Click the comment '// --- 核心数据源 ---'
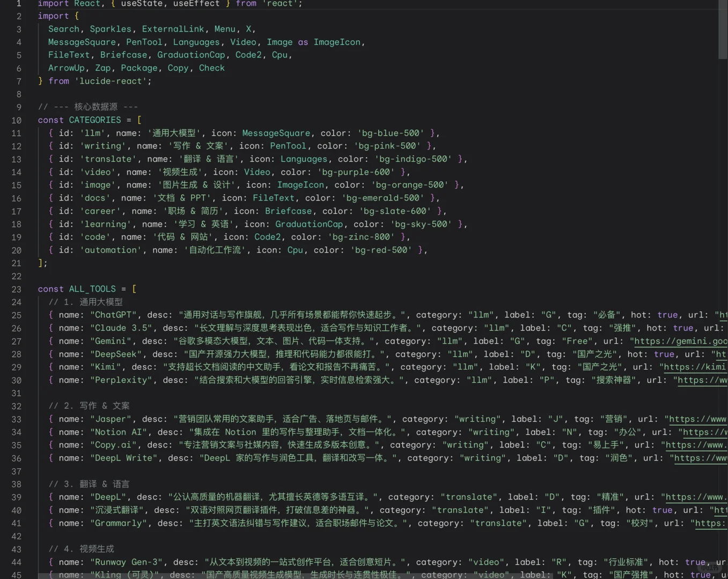This screenshot has height=579, width=728. 88,107
